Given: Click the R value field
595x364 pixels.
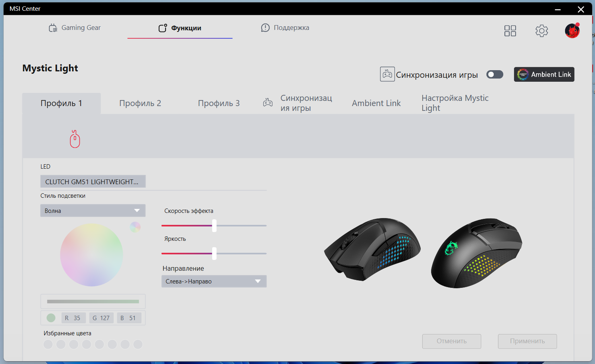Looking at the screenshot, I should (x=73, y=318).
